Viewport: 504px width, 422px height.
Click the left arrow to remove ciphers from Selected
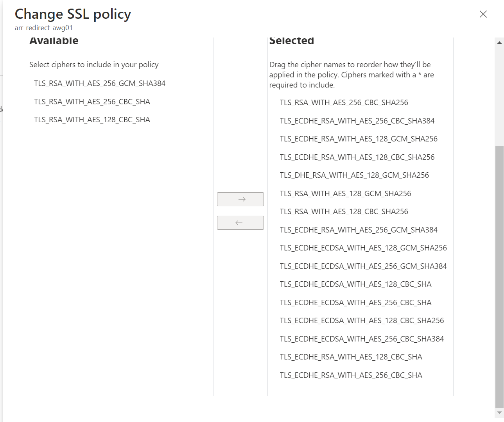click(240, 223)
